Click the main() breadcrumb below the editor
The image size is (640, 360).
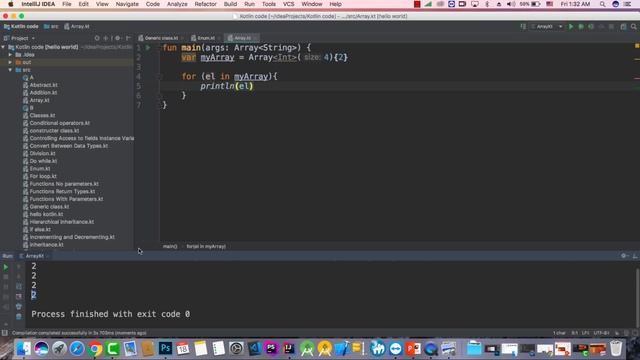click(170, 247)
